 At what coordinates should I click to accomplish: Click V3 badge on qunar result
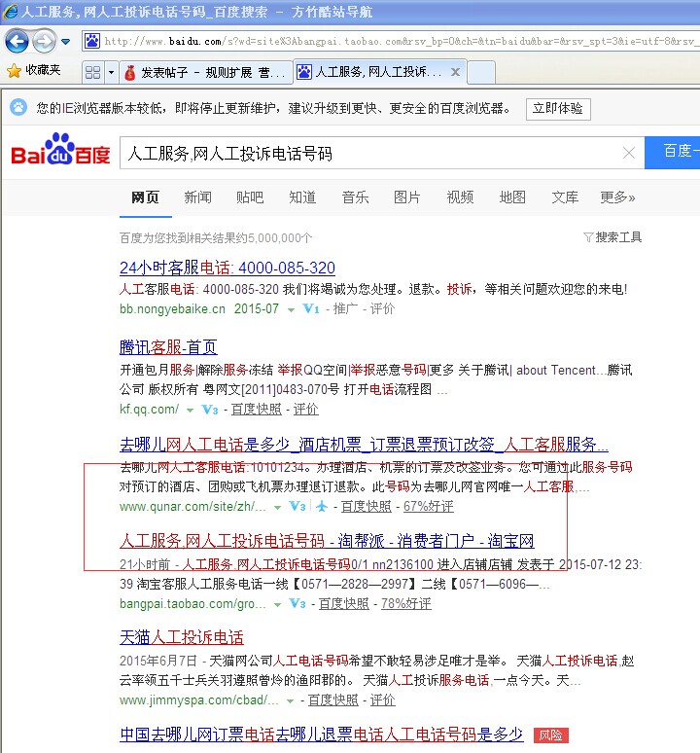[297, 507]
